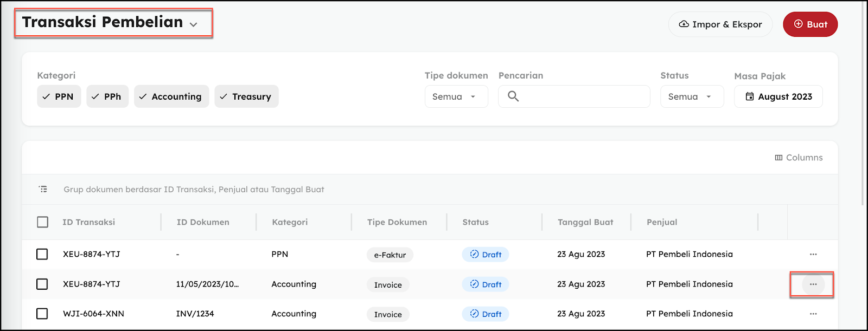
Task: Open the August 2023 Masa Pajak picker
Action: click(x=778, y=96)
